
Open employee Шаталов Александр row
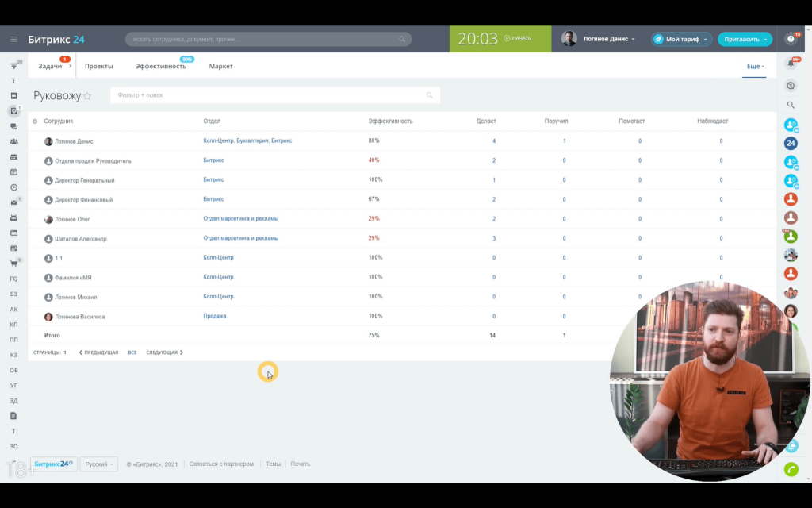[81, 239]
